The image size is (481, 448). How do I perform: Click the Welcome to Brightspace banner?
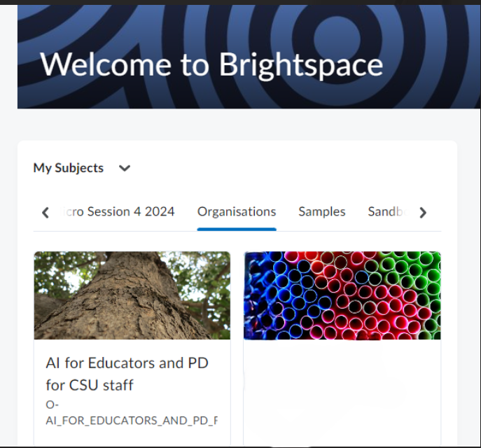tap(249, 57)
